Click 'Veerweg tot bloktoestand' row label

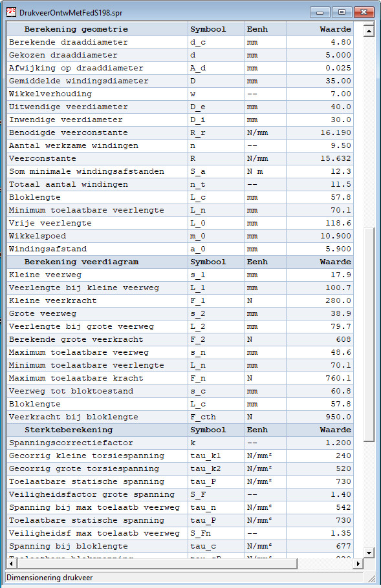click(x=71, y=391)
